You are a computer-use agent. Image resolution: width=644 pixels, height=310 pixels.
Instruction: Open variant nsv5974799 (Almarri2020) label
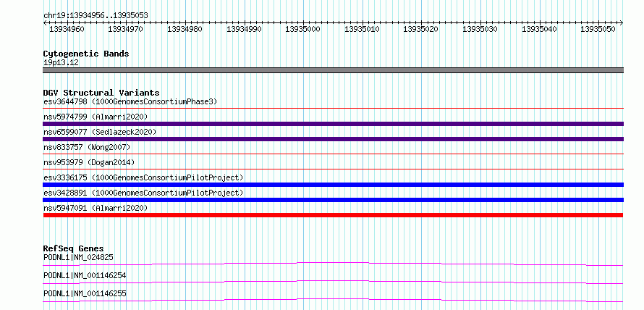pos(96,117)
